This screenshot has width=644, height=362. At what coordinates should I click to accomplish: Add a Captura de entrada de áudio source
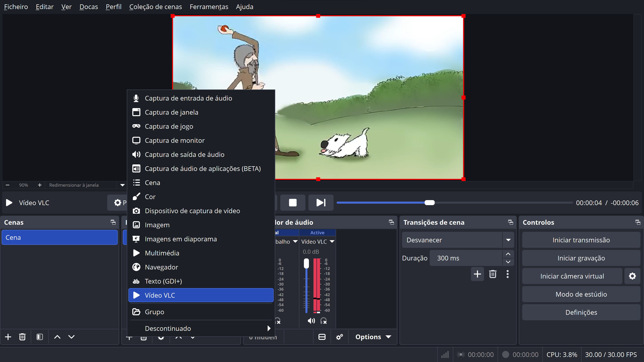coord(201,98)
